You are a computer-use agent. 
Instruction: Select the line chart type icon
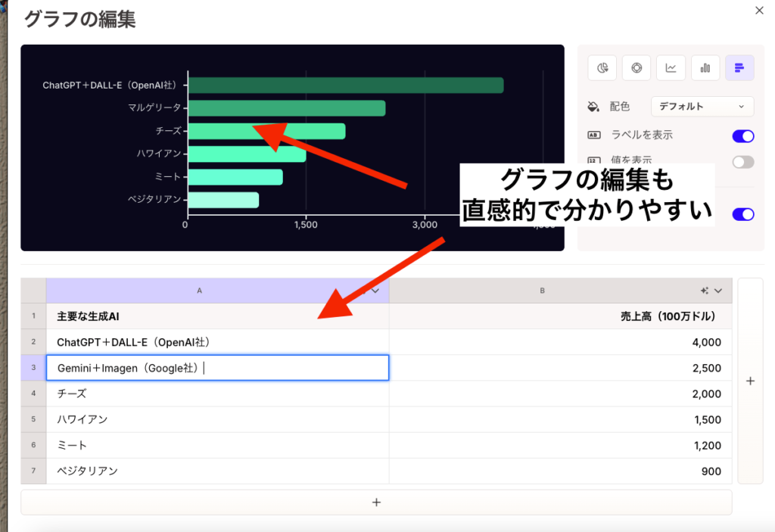pyautogui.click(x=671, y=68)
